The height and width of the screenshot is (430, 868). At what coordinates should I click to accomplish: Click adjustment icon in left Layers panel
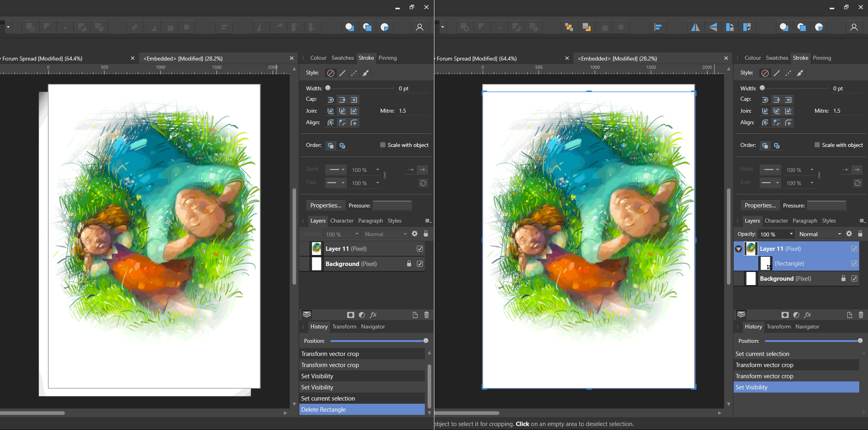coord(361,315)
